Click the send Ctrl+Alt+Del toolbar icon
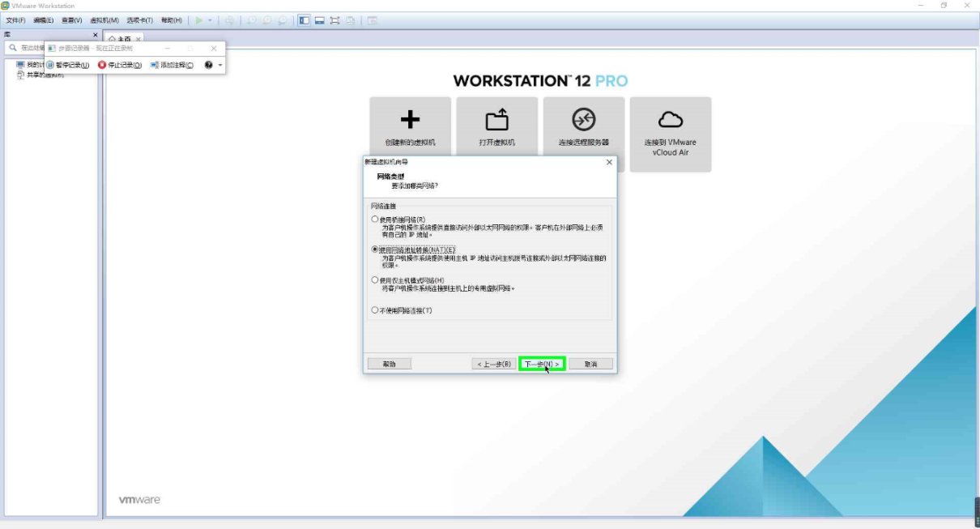 coord(230,20)
